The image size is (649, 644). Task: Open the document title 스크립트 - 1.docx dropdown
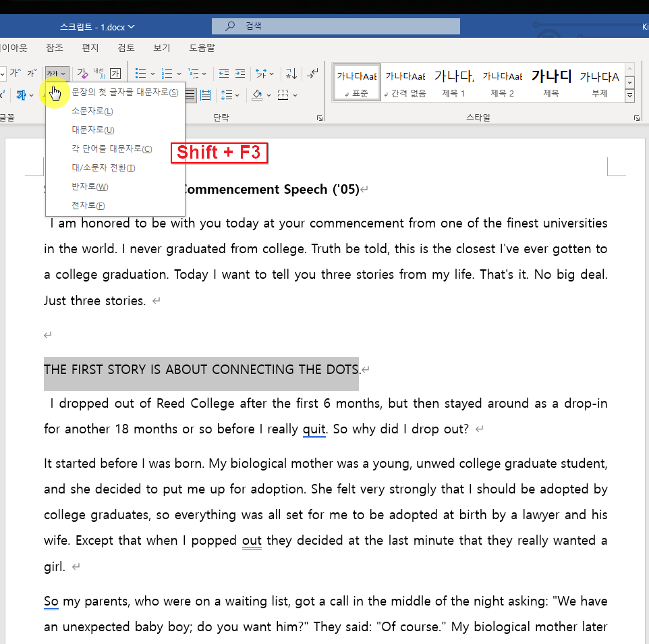click(97, 27)
